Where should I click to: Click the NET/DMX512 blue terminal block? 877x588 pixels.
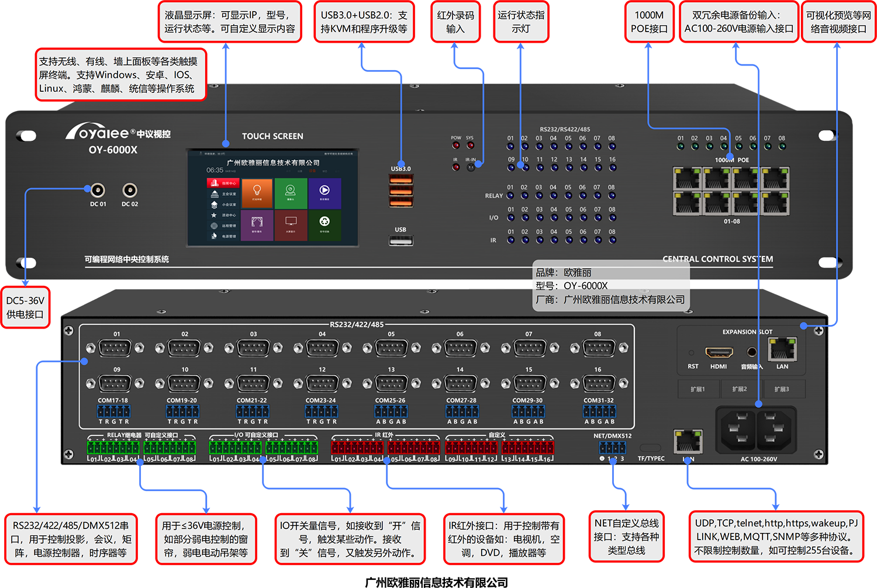coord(612,448)
